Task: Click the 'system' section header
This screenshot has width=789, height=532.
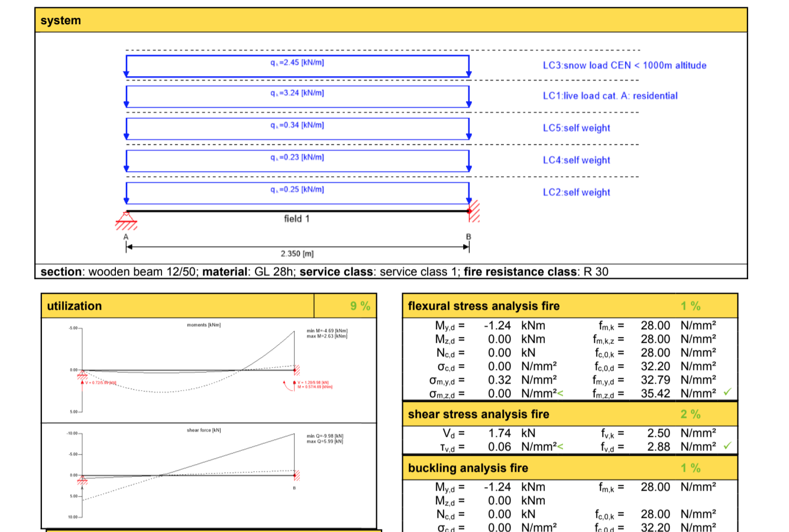Action: (61, 21)
